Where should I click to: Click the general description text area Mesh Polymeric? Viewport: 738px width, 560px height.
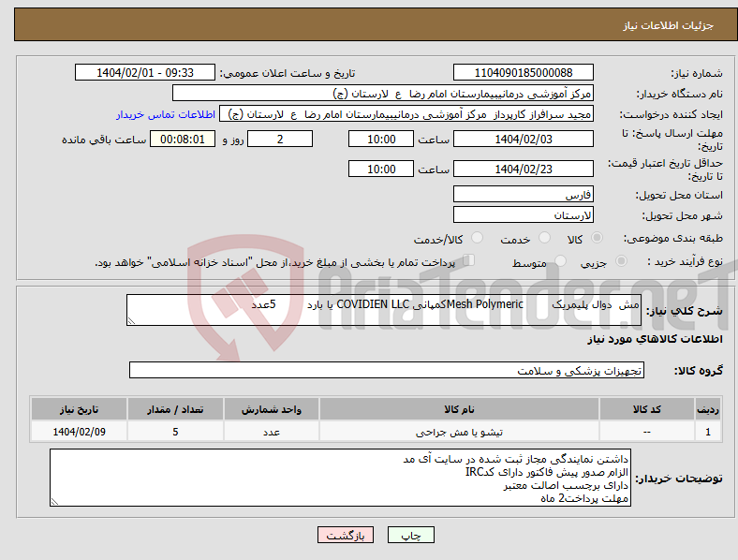384,310
